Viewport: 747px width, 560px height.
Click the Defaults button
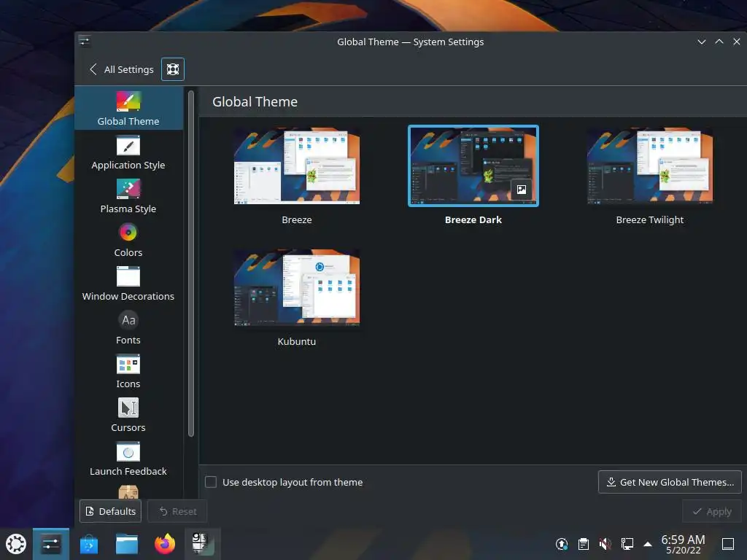111,511
